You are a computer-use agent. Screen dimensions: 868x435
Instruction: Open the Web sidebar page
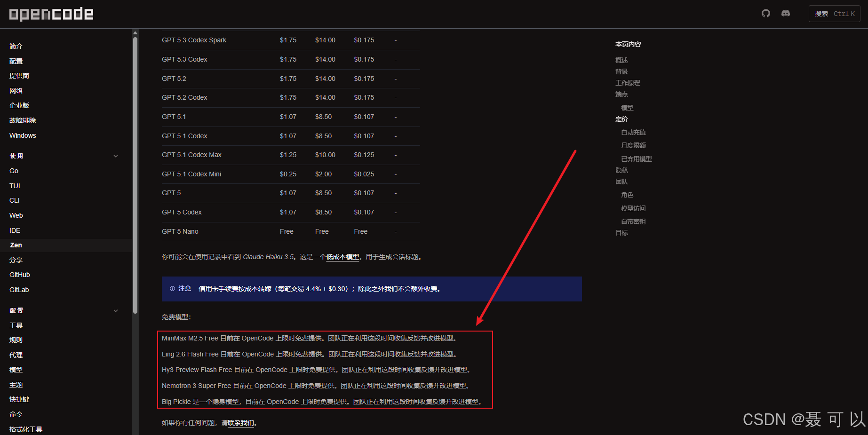(16, 215)
